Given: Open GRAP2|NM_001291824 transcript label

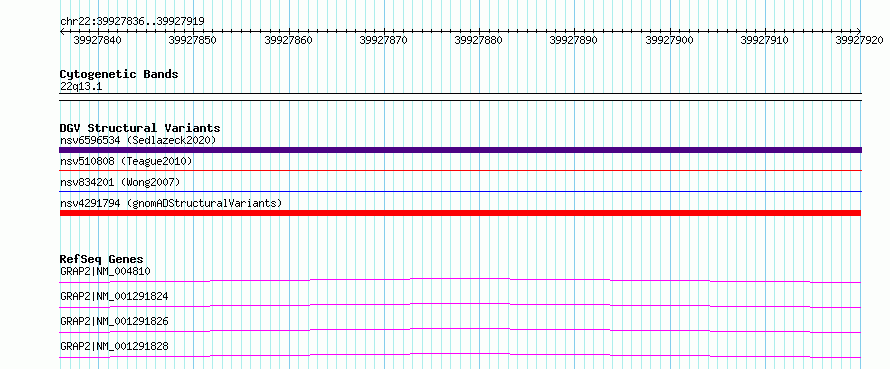Looking at the screenshot, I should click(x=114, y=296).
